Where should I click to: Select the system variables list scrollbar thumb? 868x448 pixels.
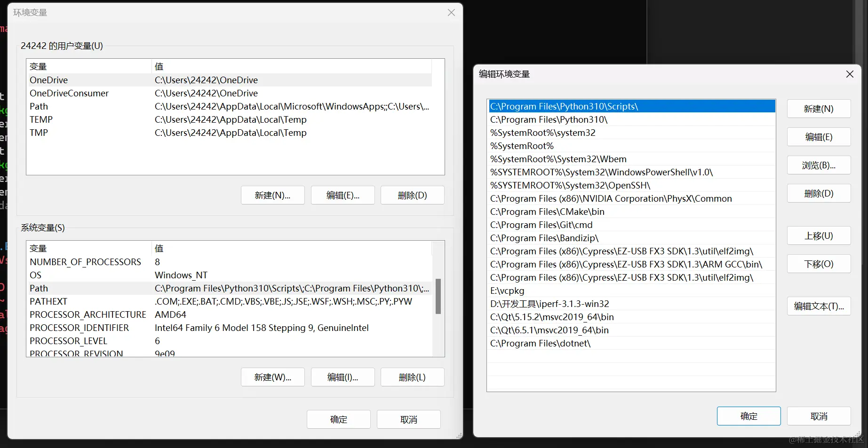(438, 296)
